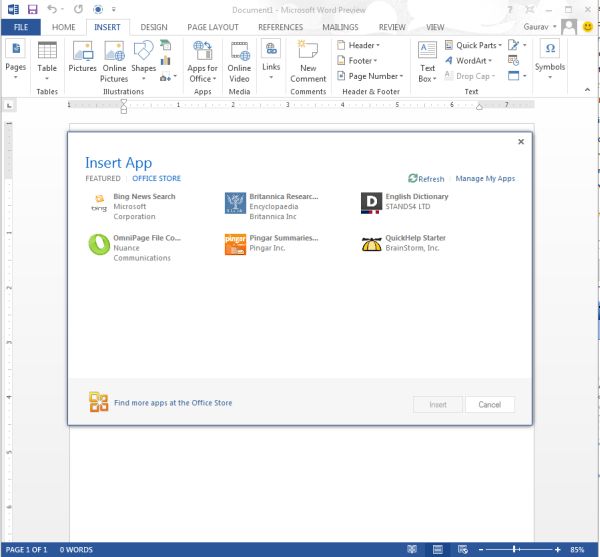The width and height of the screenshot is (600, 557).
Task: Switch to Web Layout view in status bar
Action: pos(463,549)
